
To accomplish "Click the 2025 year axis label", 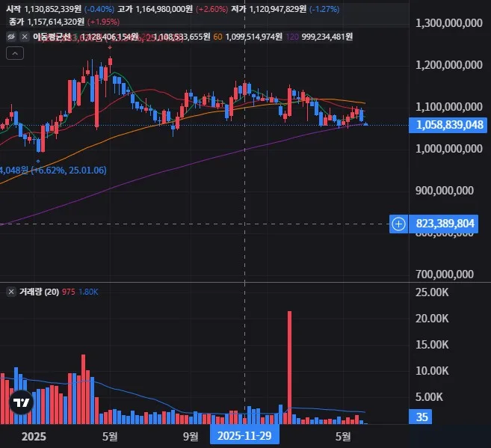I will point(34,437).
